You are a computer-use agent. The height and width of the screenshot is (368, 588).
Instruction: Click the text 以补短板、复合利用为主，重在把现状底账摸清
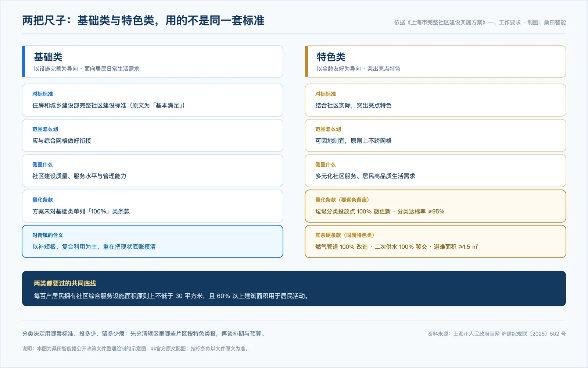pyautogui.click(x=94, y=247)
